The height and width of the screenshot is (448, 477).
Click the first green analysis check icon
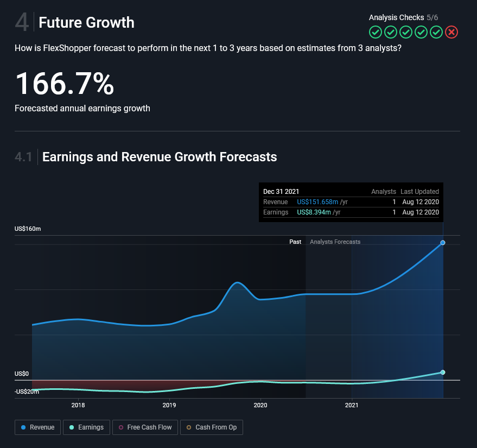coord(376,32)
